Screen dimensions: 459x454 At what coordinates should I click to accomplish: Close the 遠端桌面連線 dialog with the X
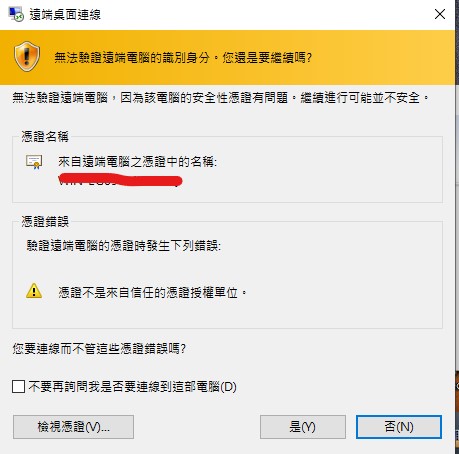(x=440, y=14)
